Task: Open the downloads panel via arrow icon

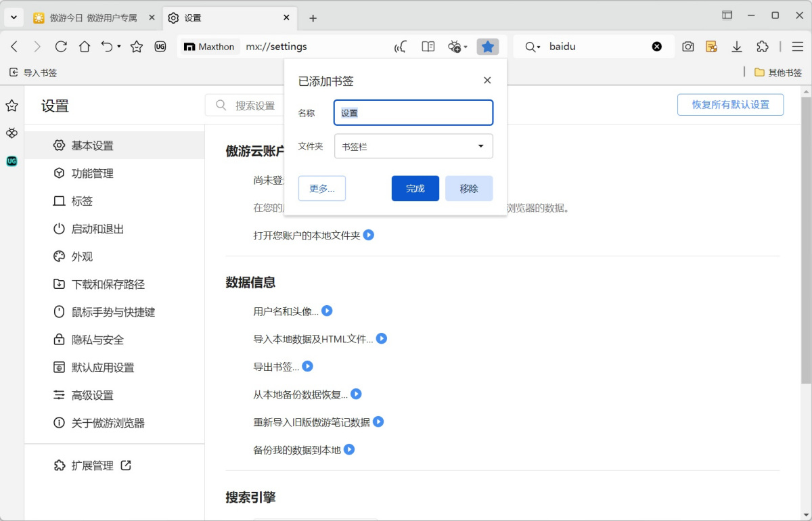Action: tap(736, 46)
